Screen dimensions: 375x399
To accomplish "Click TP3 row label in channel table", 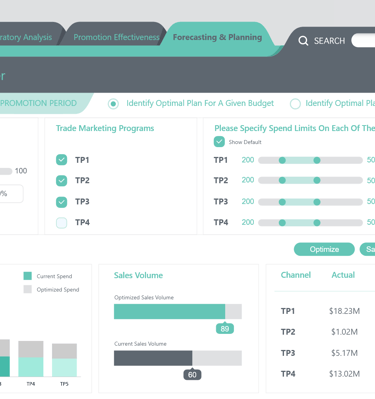I will (x=288, y=353).
